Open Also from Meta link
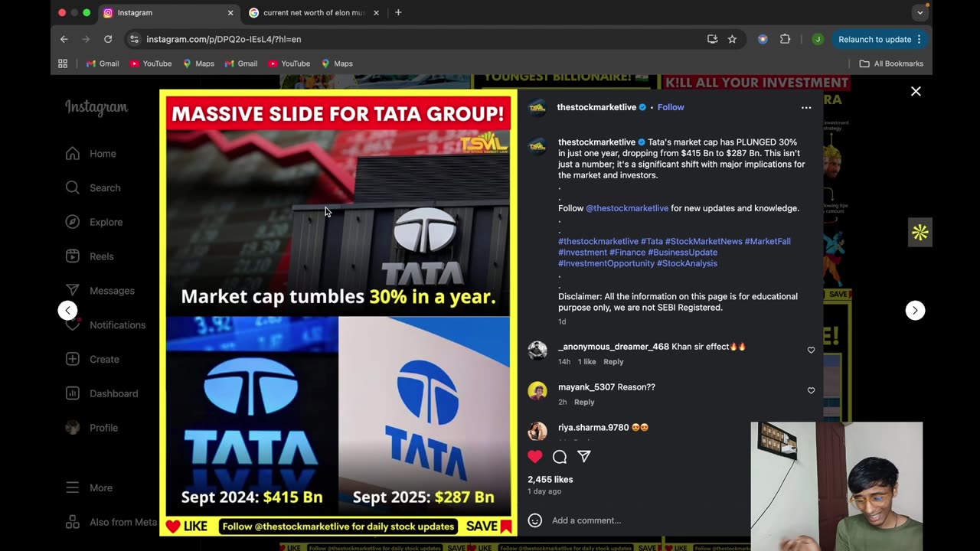This screenshot has width=980, height=551. [x=111, y=522]
